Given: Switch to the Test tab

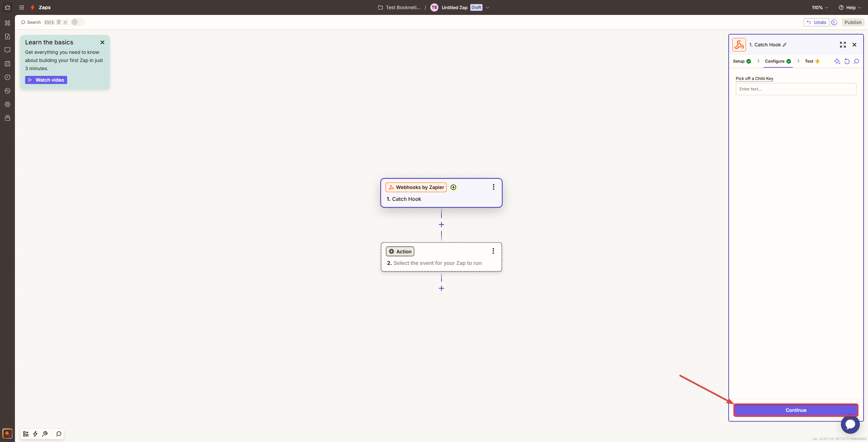Looking at the screenshot, I should click(812, 61).
